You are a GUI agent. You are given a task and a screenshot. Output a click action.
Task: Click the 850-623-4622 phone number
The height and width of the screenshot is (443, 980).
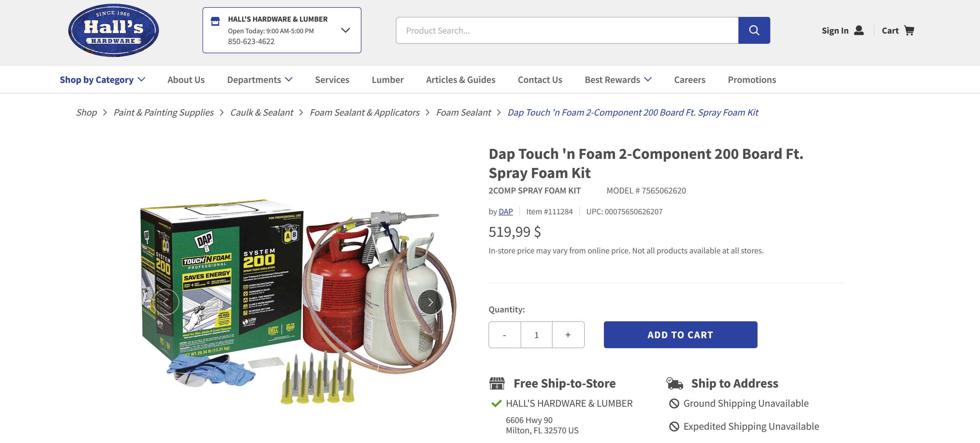pyautogui.click(x=251, y=42)
